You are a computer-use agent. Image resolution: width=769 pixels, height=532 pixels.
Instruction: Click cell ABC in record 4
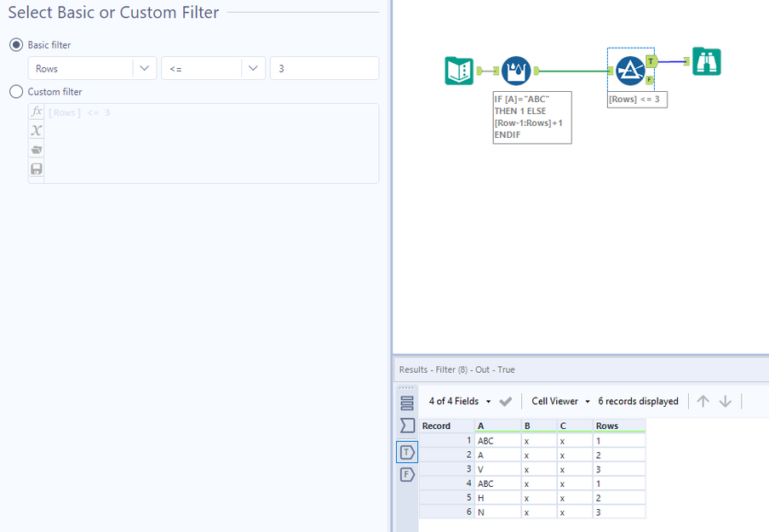click(498, 483)
